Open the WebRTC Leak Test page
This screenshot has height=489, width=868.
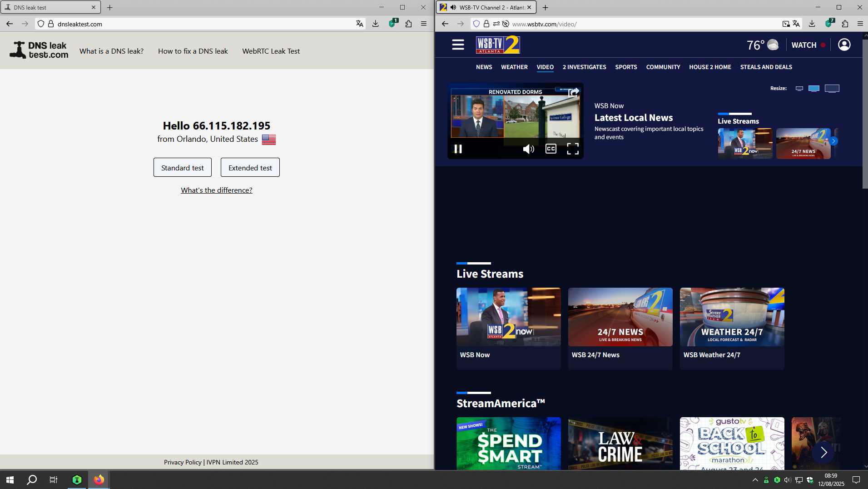[271, 51]
